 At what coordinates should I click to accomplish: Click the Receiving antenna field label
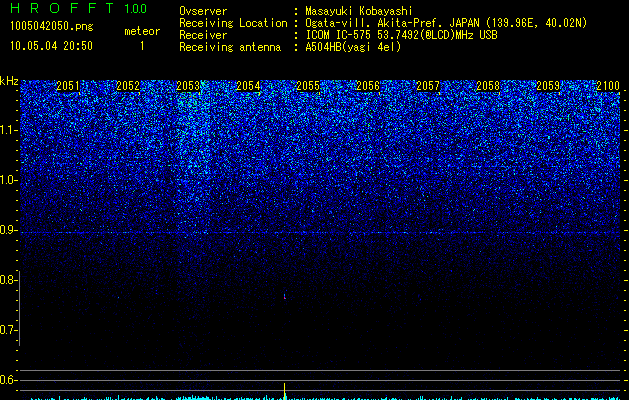coord(230,47)
